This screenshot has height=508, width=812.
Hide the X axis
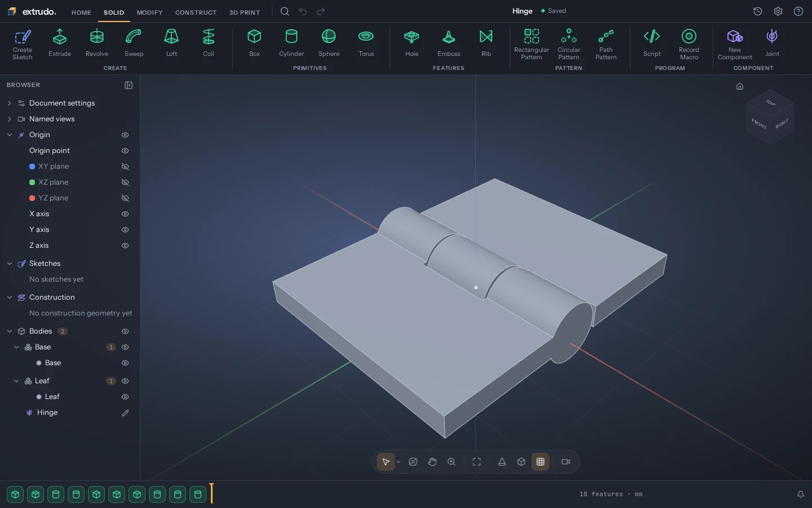[x=125, y=214]
